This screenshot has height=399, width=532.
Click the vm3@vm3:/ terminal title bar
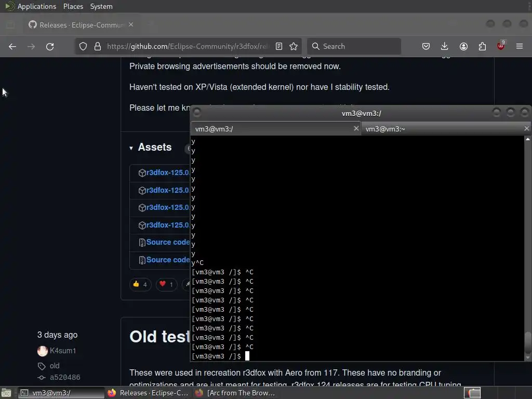pyautogui.click(x=361, y=113)
